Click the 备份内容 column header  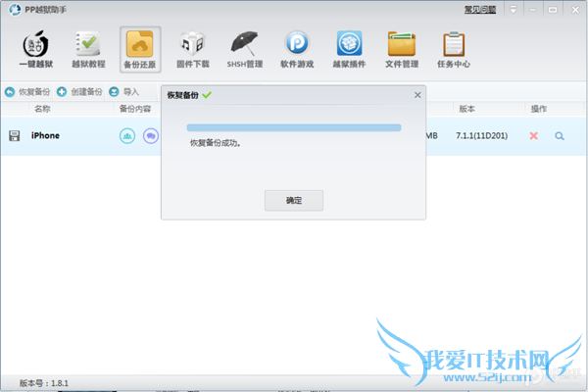(135, 109)
